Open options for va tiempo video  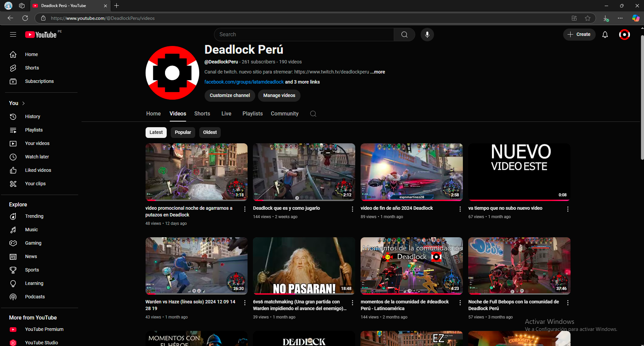point(568,209)
